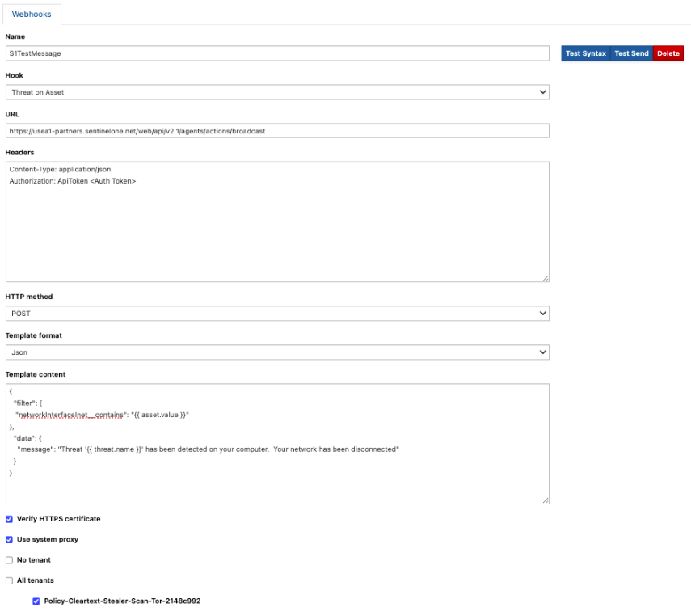
Task: Delete the S1TestMessage webhook
Action: [668, 53]
